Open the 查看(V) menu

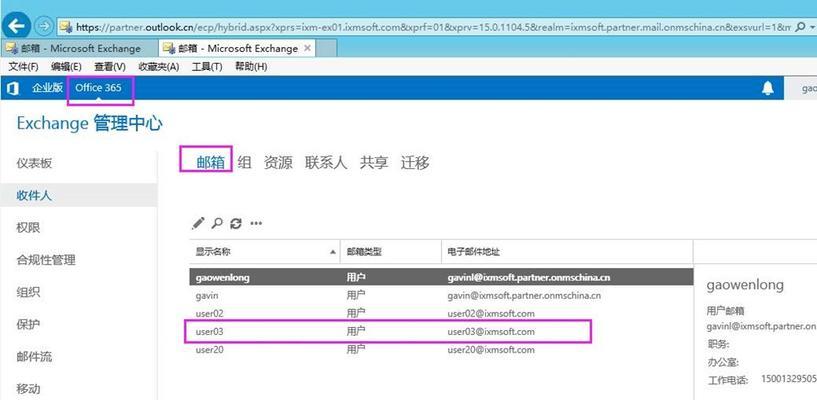(x=110, y=67)
